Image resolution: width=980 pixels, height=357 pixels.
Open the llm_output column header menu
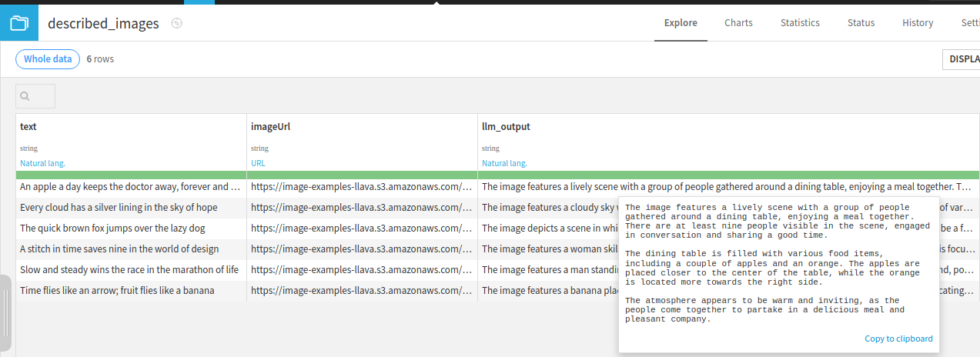click(x=506, y=127)
